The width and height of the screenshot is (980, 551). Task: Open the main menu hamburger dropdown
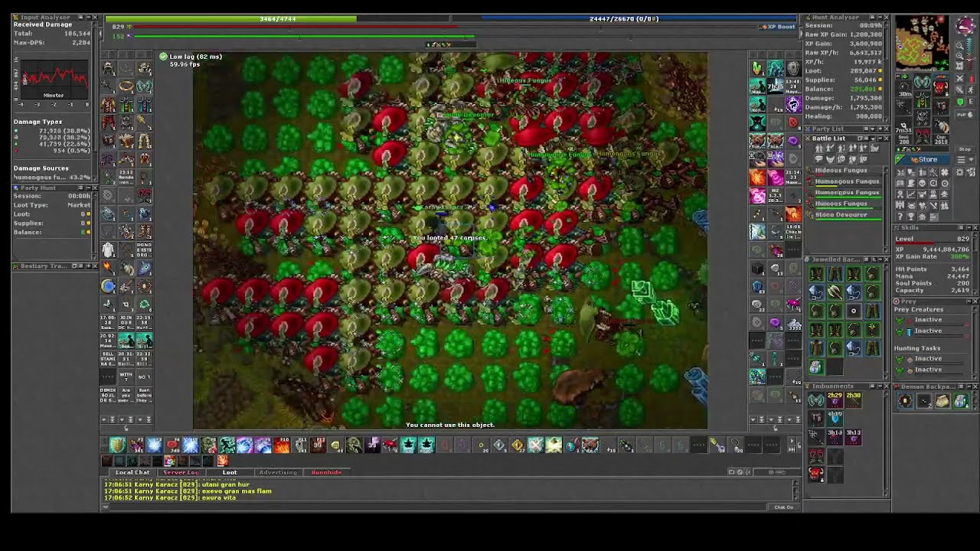965,160
